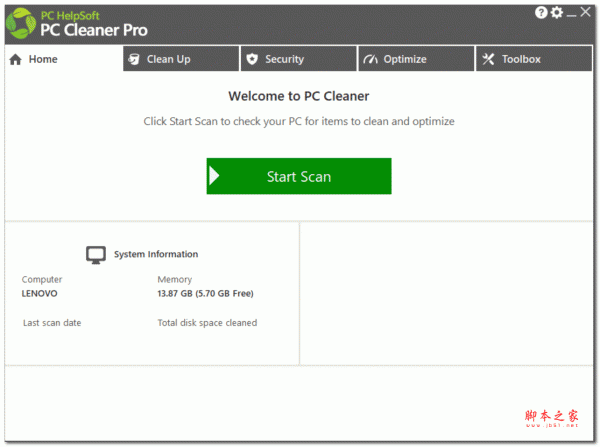
Task: Click the Clean Up bucket icon
Action: tap(134, 59)
